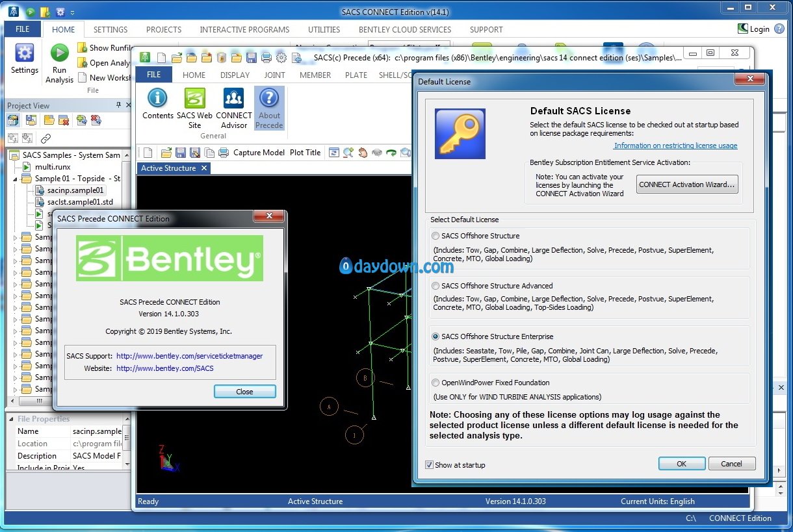Select the pan hand tool in the Precede toolbar
The height and width of the screenshot is (532, 793).
tap(363, 153)
